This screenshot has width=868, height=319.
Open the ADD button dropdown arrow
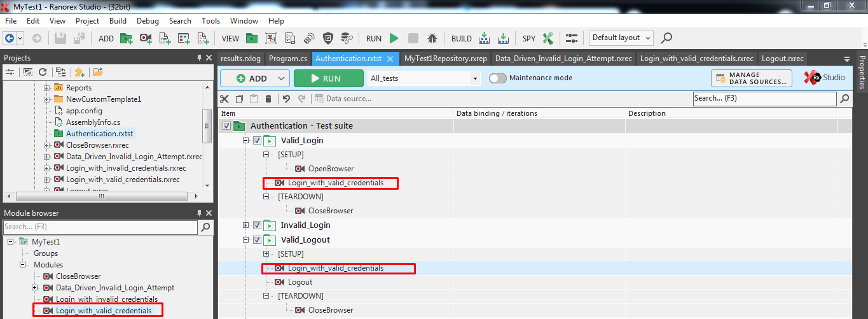282,78
